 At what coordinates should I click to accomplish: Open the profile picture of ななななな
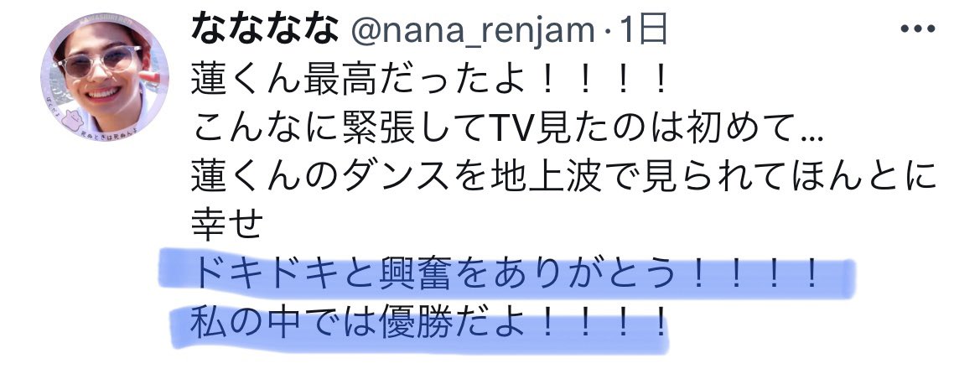pyautogui.click(x=105, y=76)
